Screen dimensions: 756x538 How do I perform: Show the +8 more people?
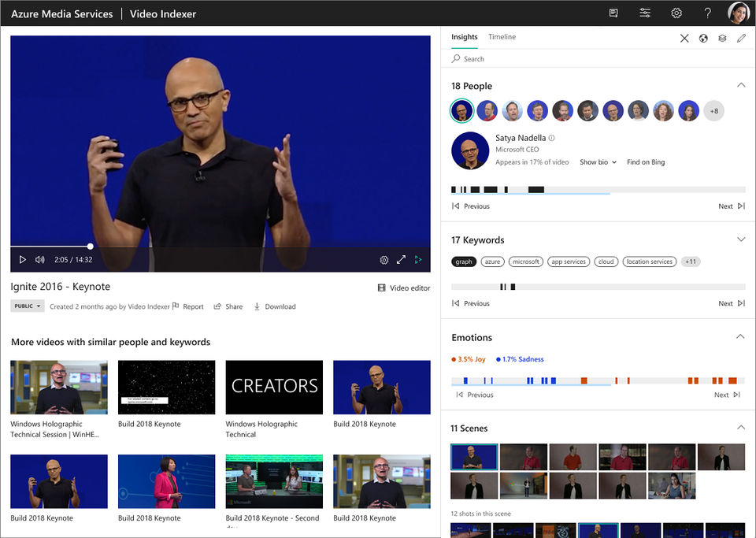pos(713,111)
